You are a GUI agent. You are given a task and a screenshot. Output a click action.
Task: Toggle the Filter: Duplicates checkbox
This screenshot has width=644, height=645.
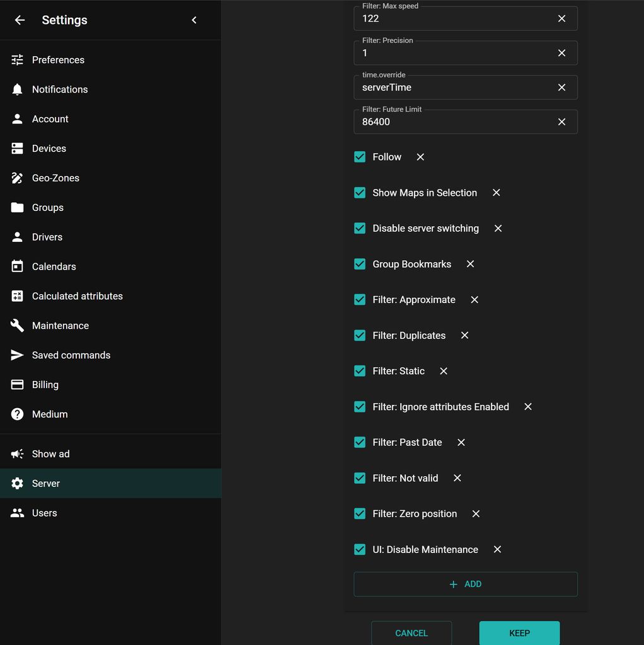pyautogui.click(x=360, y=335)
